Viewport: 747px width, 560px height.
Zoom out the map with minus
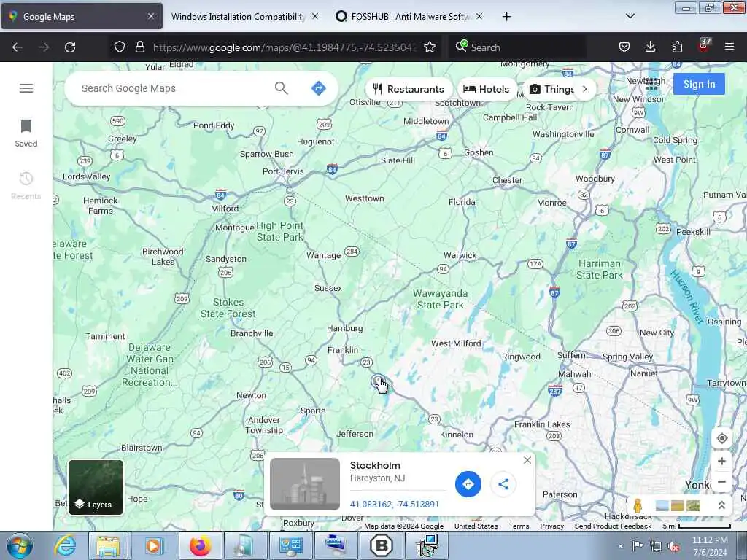pos(721,481)
